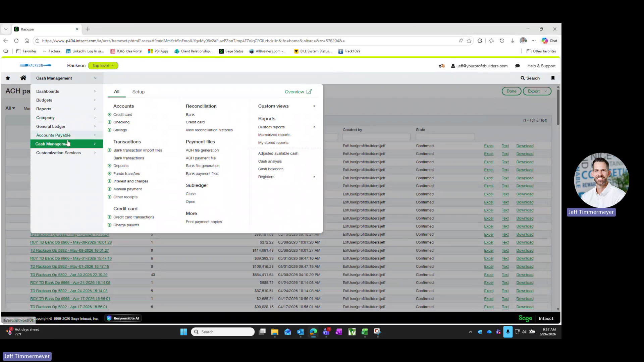Open RCY TD Bank Op 6966 May-08-2026 file
This screenshot has width=644, height=362.
pyautogui.click(x=71, y=242)
